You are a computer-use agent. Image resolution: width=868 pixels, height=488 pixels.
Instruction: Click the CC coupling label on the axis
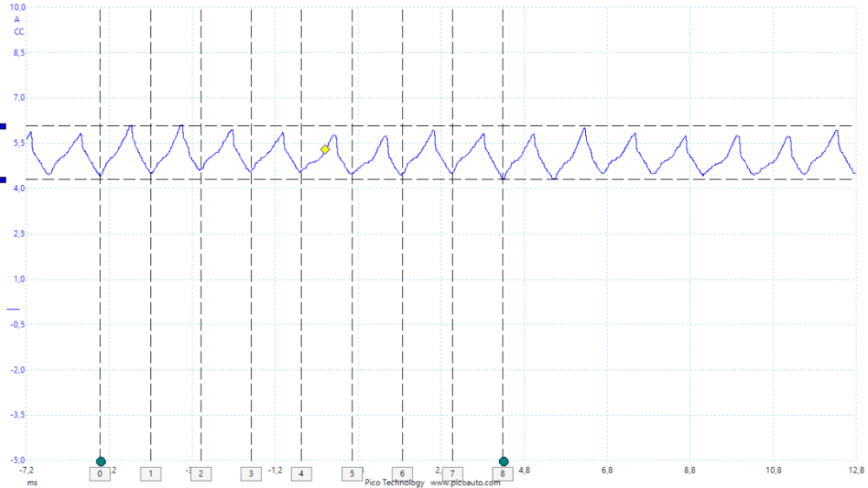pyautogui.click(x=18, y=30)
